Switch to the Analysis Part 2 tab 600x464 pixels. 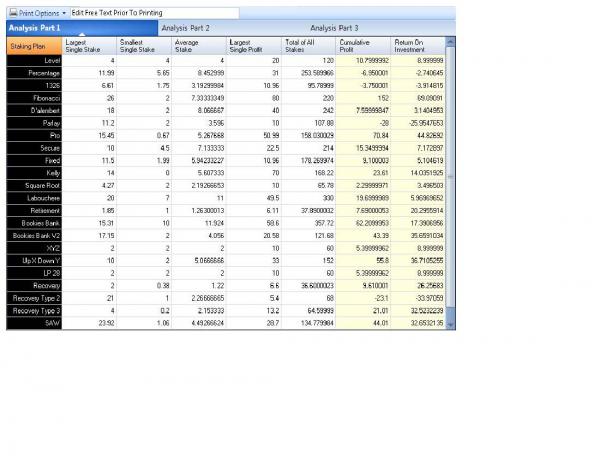coord(184,28)
